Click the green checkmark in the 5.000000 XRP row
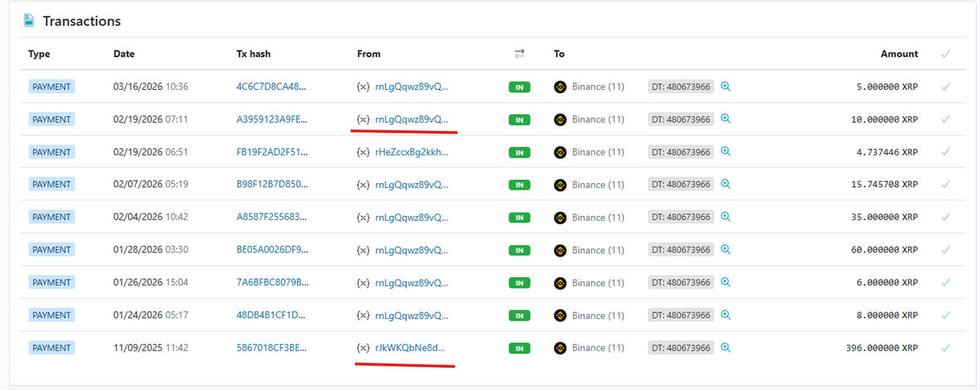Screen dimensions: 980x390 [x=946, y=87]
